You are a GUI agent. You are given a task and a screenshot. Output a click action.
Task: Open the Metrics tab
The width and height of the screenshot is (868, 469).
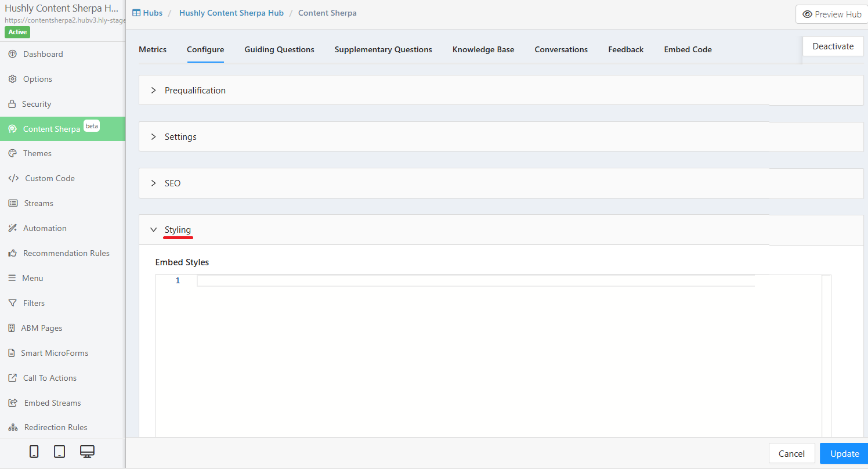pyautogui.click(x=153, y=49)
